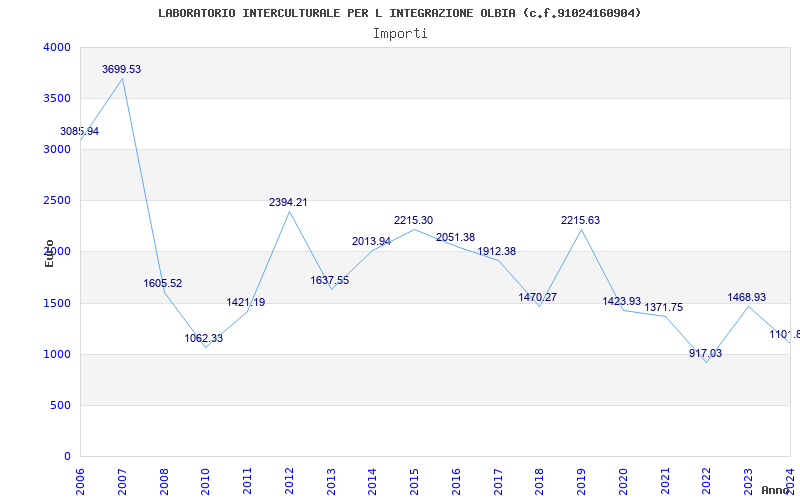Select the 2019 year axis label
Viewport: 800px width, 500px height.
click(x=581, y=481)
